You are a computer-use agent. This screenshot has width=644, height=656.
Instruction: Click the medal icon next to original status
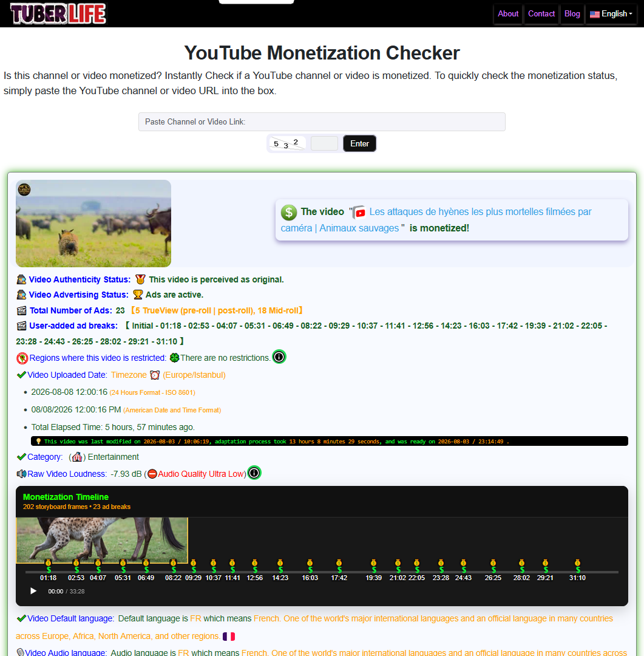pos(140,279)
